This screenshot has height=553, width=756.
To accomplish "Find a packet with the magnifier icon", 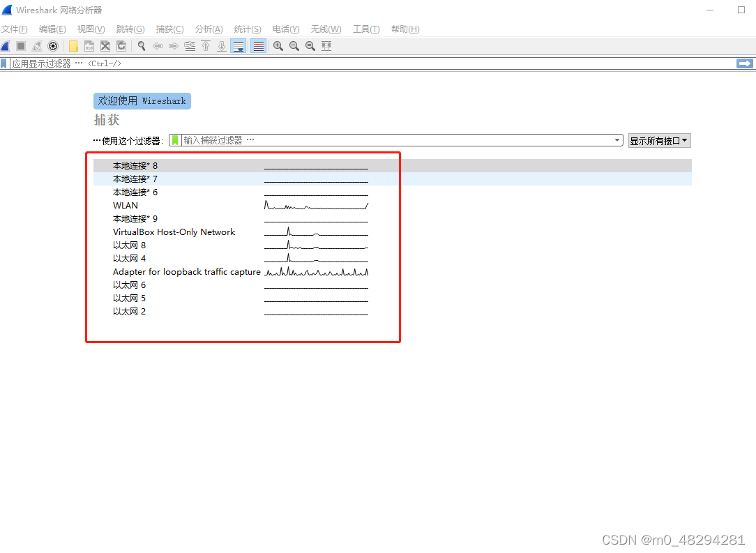I will (142, 46).
